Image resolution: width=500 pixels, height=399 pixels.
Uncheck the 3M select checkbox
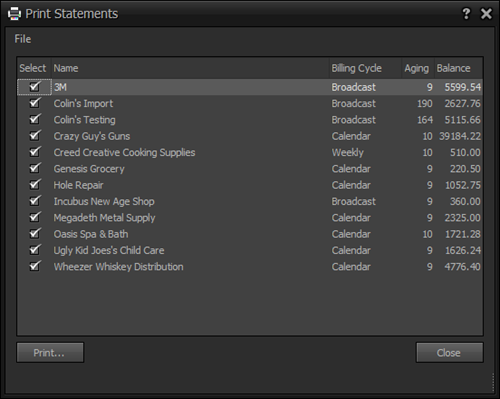pos(34,87)
